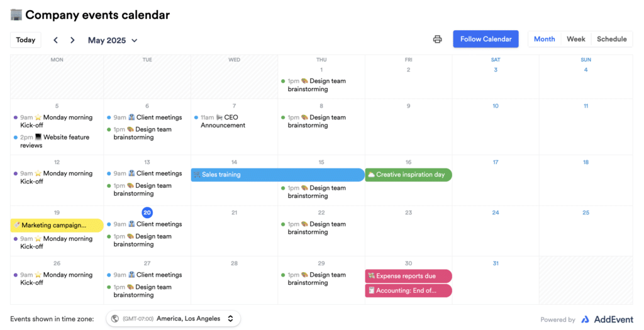Click the printer icon
This screenshot has height=330, width=644.
(437, 40)
